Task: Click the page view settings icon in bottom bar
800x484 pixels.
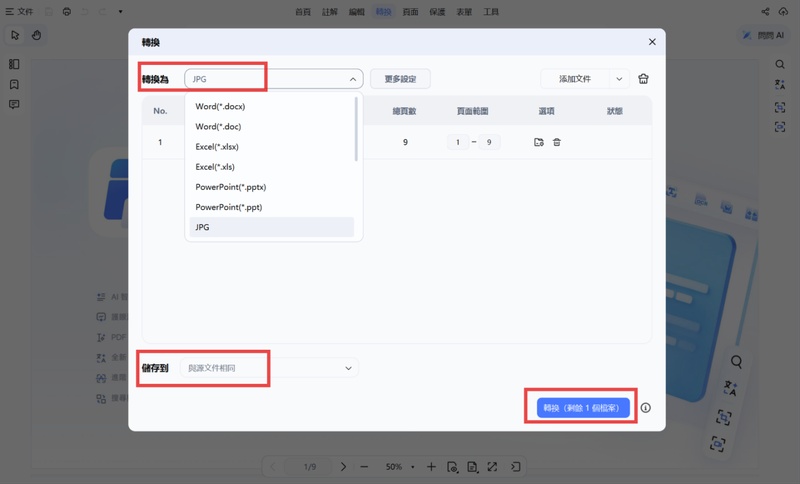Action: tap(452, 467)
